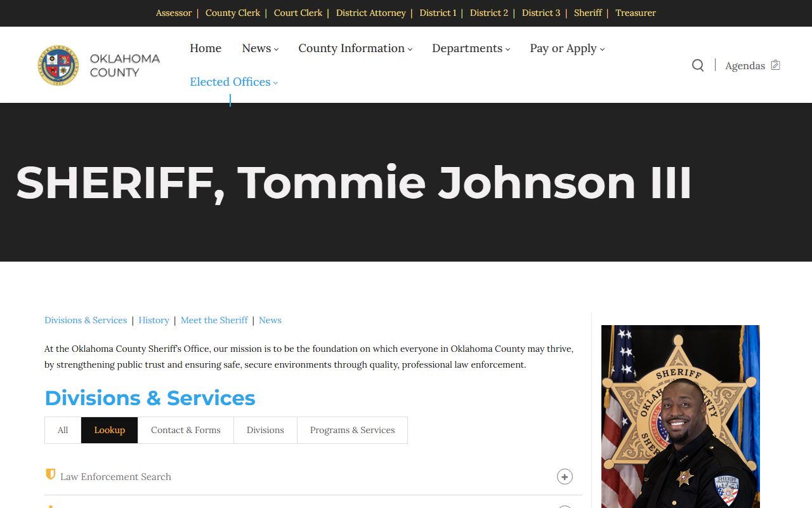Open the District 1 link
Viewport: 812px width, 508px height.
438,13
